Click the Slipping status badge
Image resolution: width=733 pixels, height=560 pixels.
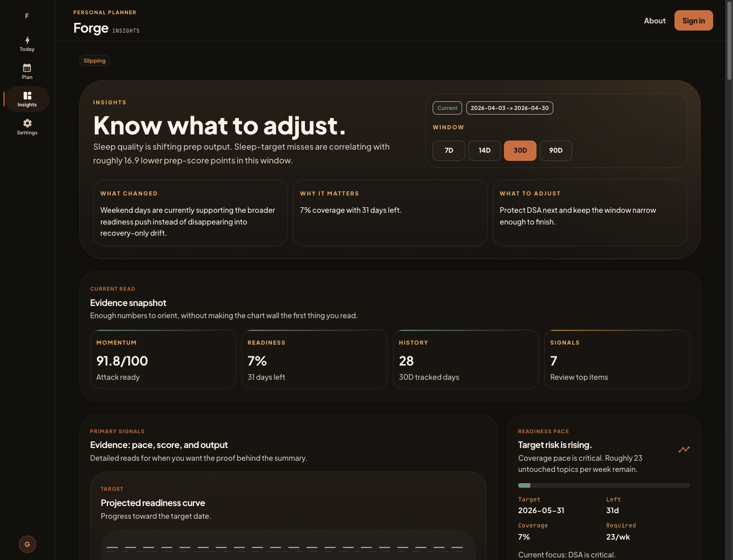pyautogui.click(x=95, y=61)
